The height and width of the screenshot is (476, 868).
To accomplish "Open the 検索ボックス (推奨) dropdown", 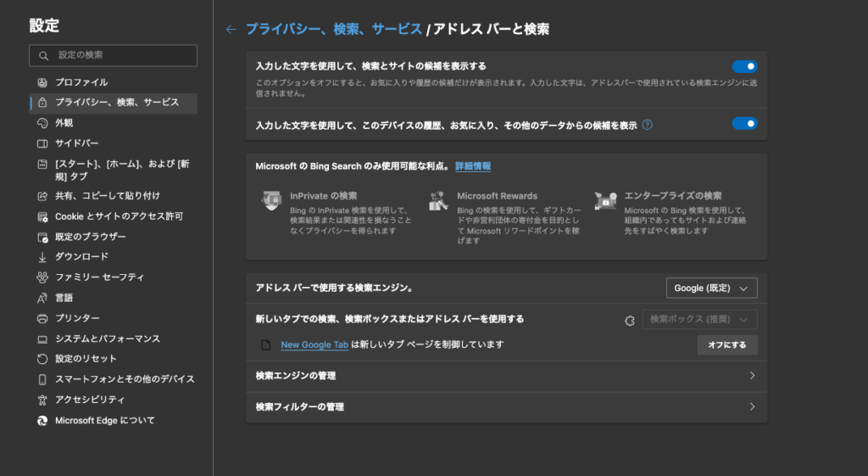I will click(699, 320).
